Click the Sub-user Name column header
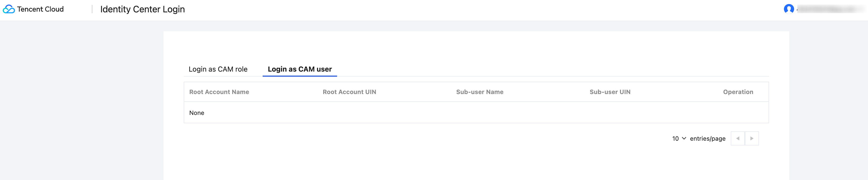The image size is (868, 180). click(479, 92)
